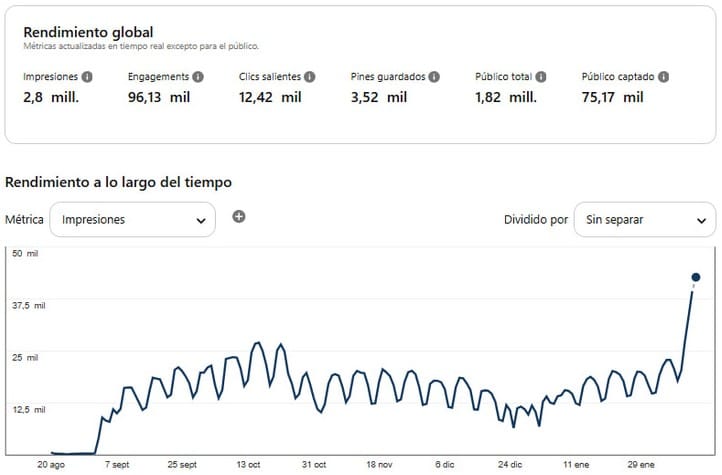Open the Métrica dropdown showing Impresiones

point(132,219)
